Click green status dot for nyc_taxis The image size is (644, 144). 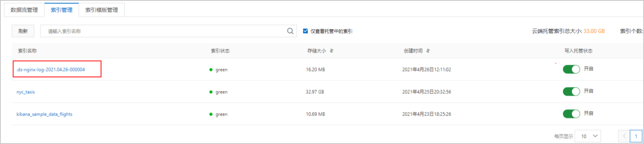[211, 92]
